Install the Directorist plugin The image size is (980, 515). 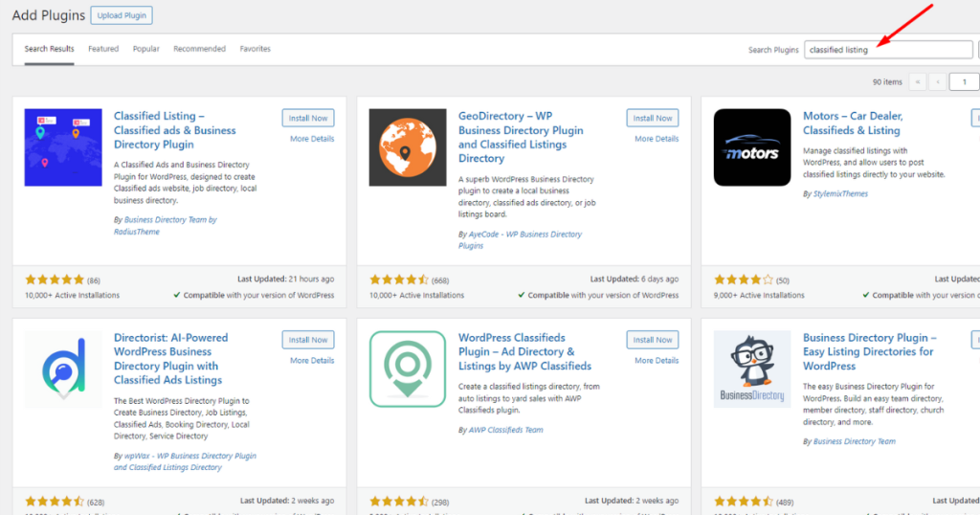pos(308,340)
